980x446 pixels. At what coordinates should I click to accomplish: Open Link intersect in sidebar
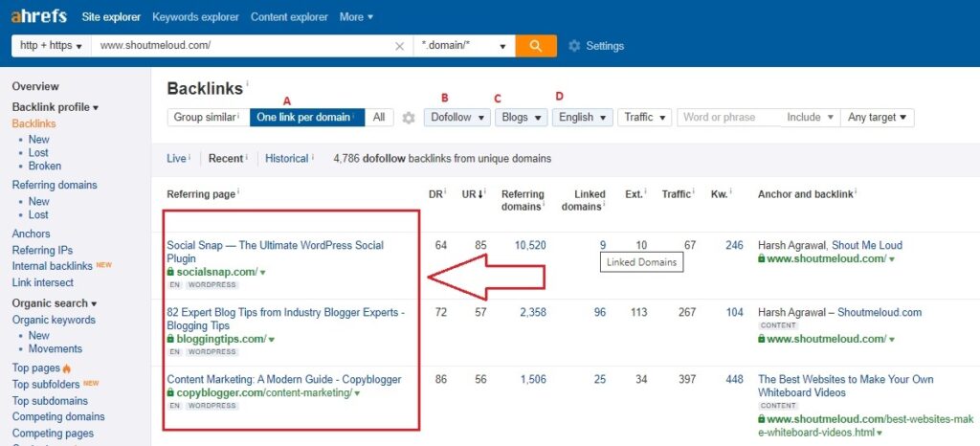42,282
